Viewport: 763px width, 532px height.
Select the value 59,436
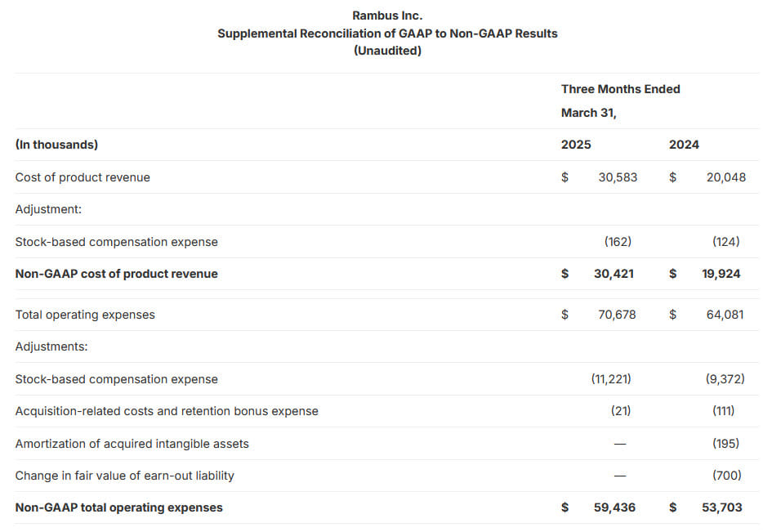pyautogui.click(x=614, y=507)
